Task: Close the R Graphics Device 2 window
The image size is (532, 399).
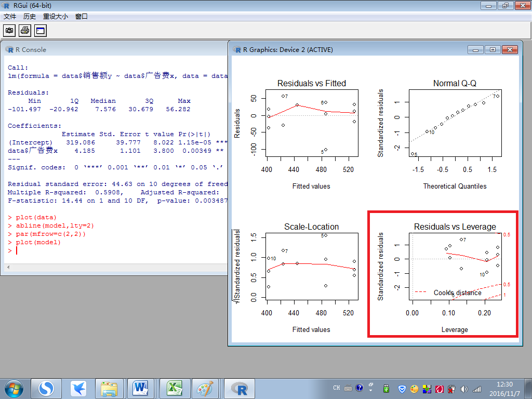Action: click(x=510, y=50)
